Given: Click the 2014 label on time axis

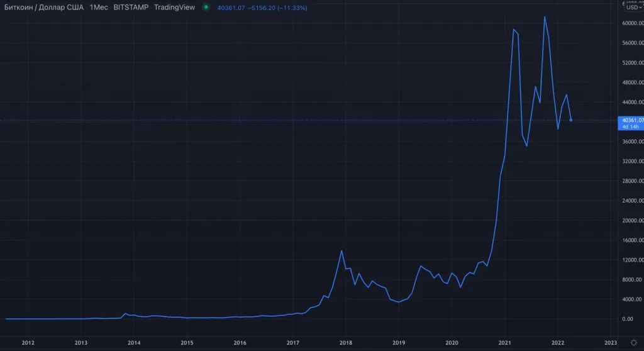Looking at the screenshot, I should (x=134, y=343).
